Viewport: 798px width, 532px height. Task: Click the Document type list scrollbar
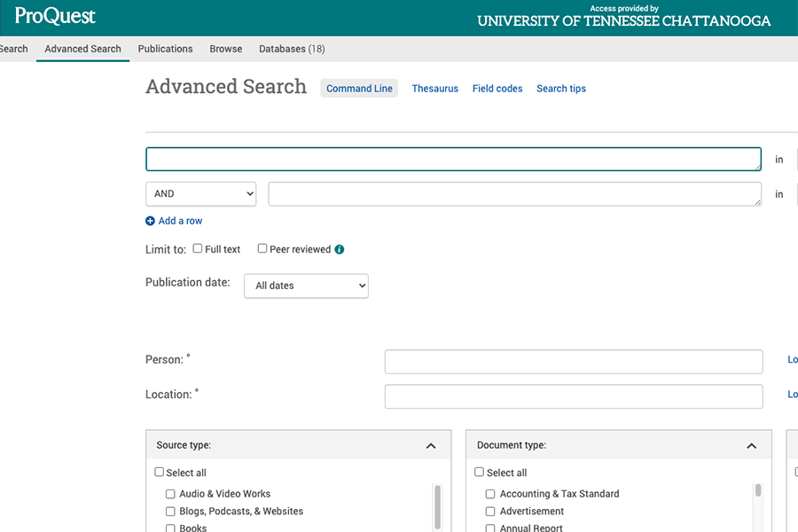click(x=758, y=490)
